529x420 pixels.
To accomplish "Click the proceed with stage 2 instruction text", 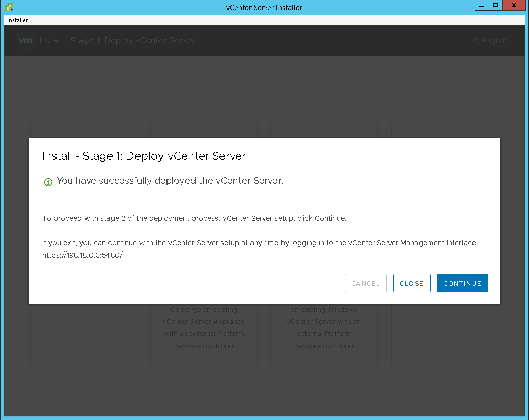I will [x=194, y=218].
